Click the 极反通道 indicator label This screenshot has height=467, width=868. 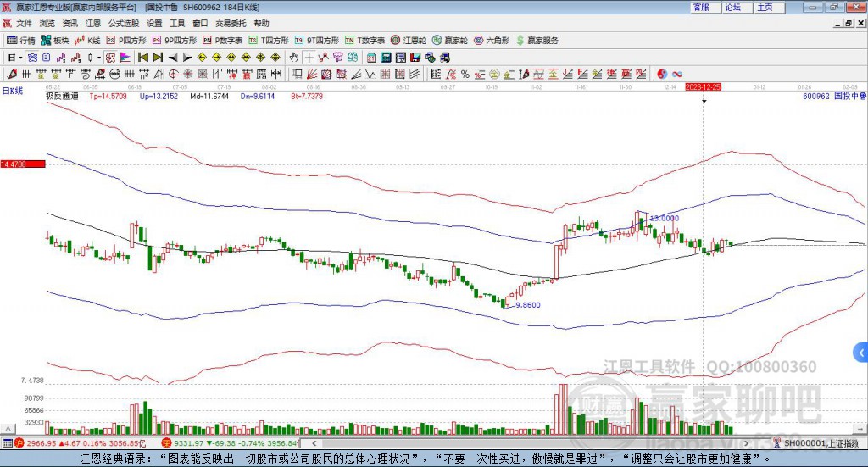(x=62, y=96)
